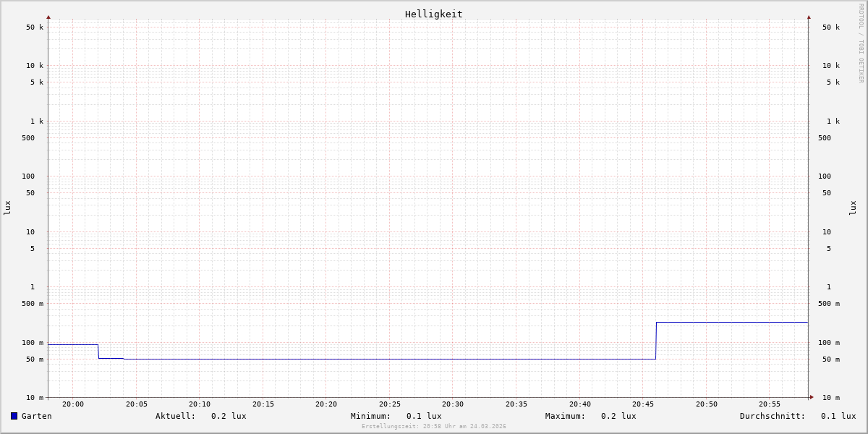
Task: Click the red arrow ending the time axis
Action: click(812, 397)
